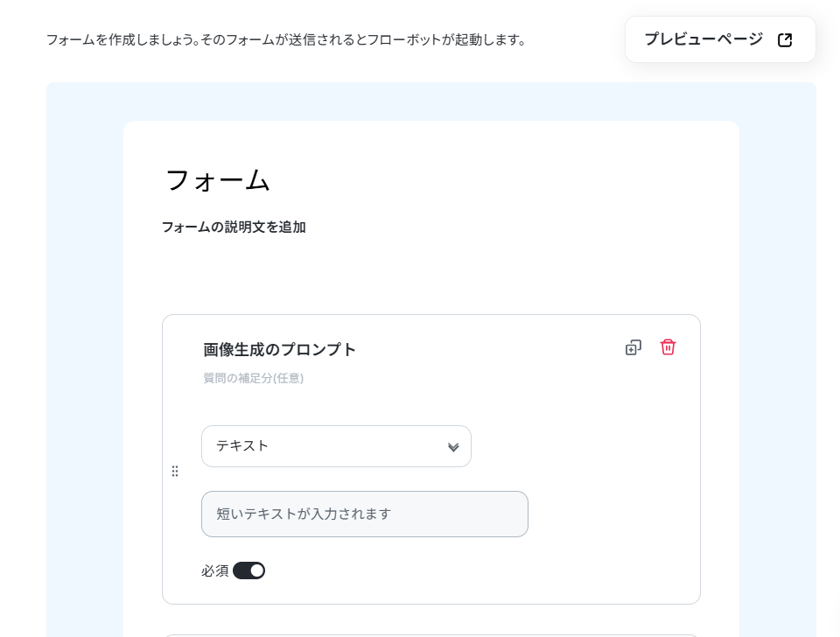The image size is (840, 637).
Task: Open the テキスト field type dropdown
Action: 336,446
